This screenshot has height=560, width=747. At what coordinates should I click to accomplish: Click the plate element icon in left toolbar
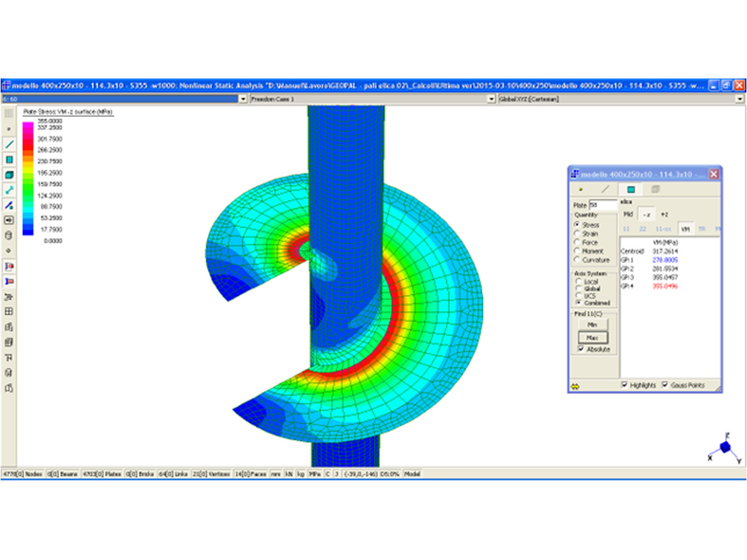[9, 160]
